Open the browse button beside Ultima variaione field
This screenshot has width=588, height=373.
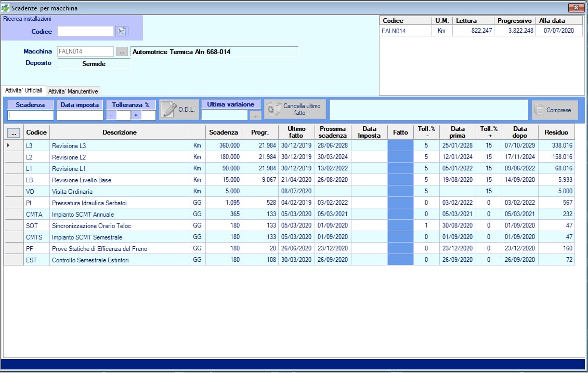click(255, 115)
